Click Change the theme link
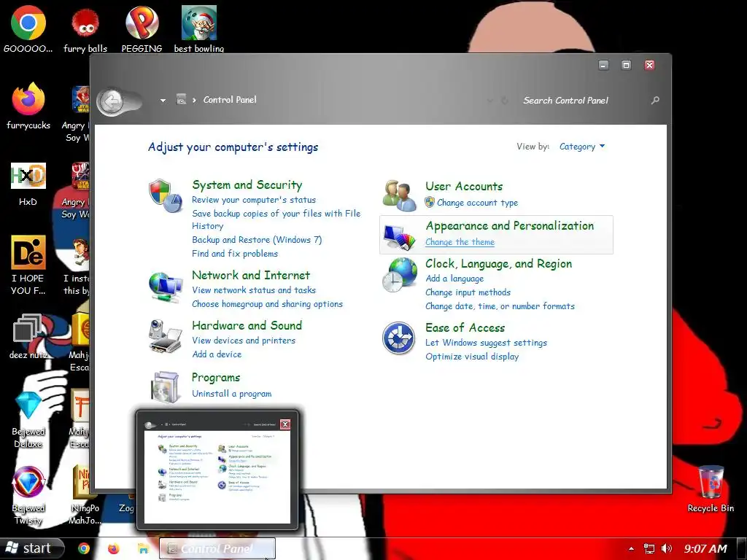 point(460,242)
